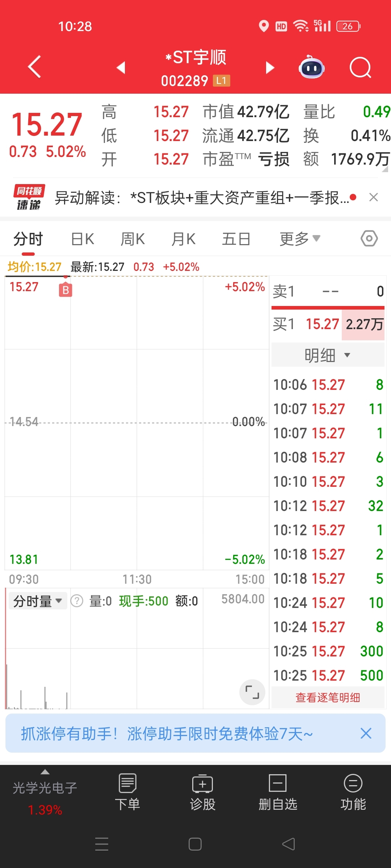Image resolution: width=391 pixels, height=868 pixels.
Task: Open 查看逐笔明细 link
Action: (328, 697)
